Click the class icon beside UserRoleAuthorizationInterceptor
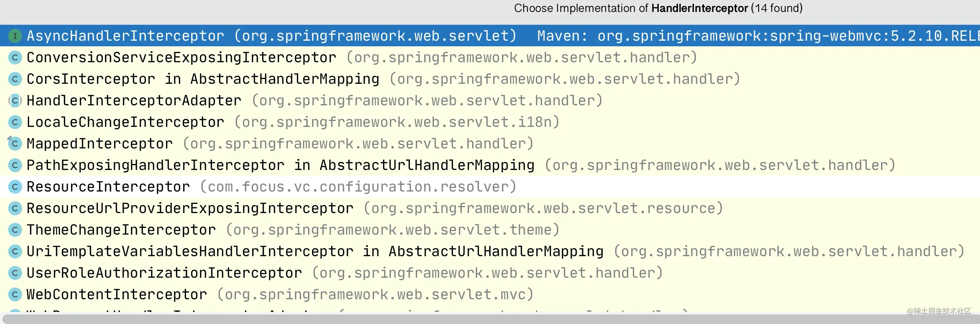980x324 pixels. coord(15,273)
